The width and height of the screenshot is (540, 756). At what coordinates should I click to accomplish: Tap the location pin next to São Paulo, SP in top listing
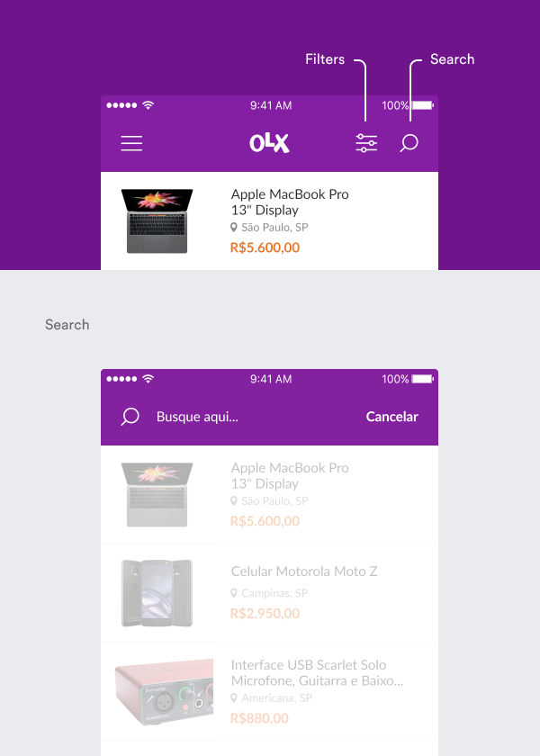[234, 227]
